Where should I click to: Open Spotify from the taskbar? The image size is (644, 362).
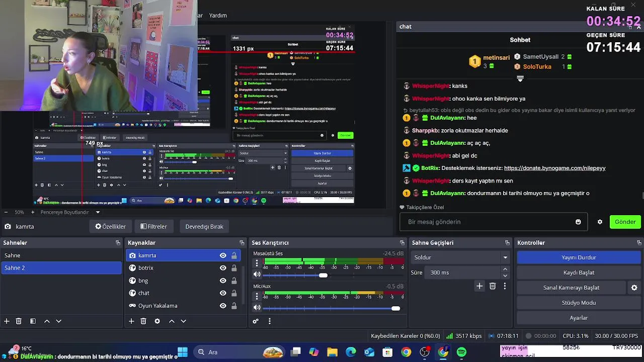(461, 352)
